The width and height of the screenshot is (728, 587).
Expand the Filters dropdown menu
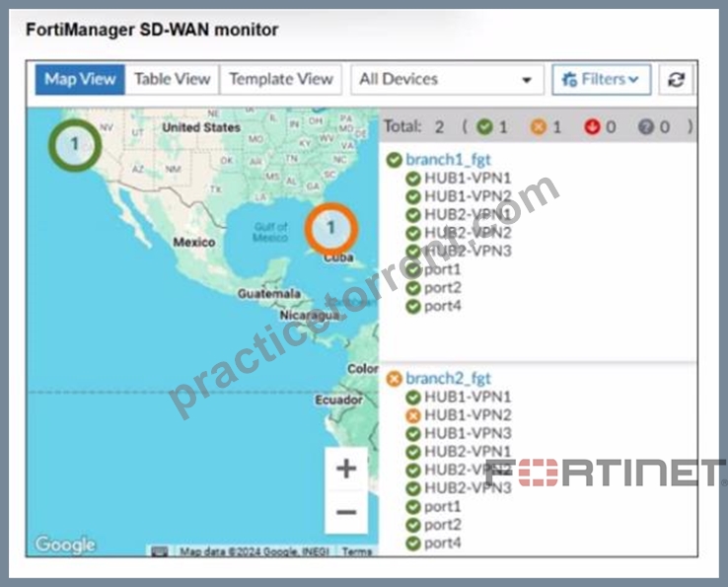pos(602,80)
